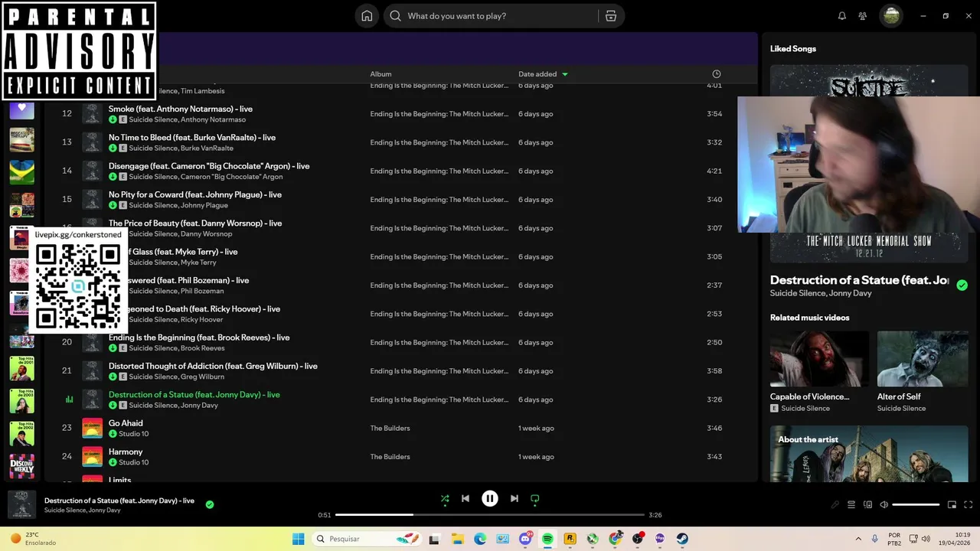Select the Go Ahaid track

point(400,429)
